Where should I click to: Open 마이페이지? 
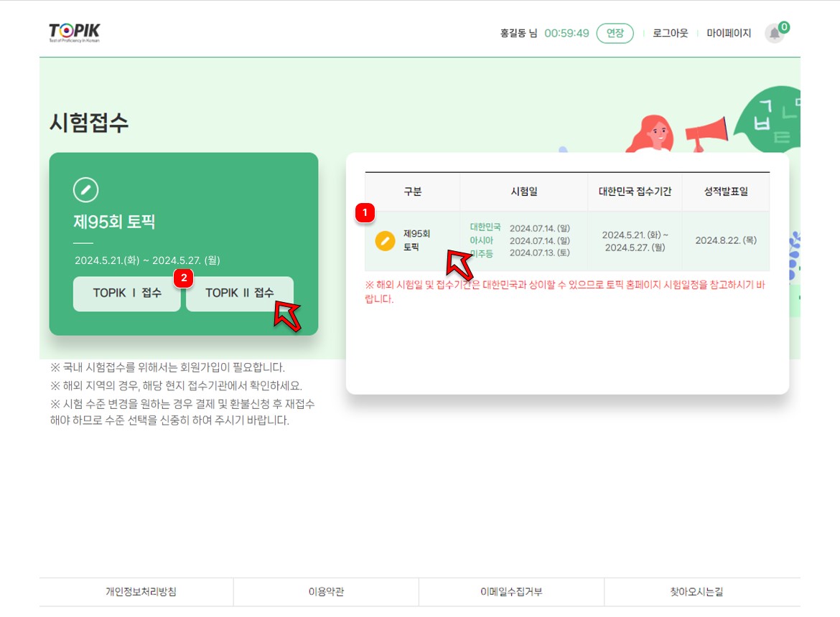pos(729,33)
